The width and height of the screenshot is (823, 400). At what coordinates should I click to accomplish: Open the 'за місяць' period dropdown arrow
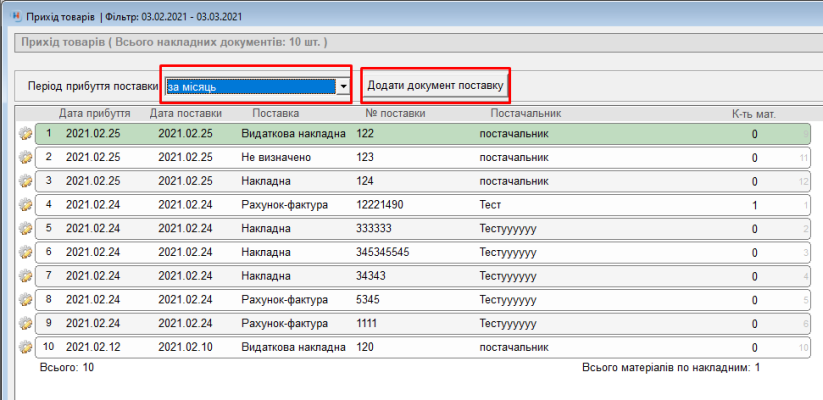coord(343,87)
